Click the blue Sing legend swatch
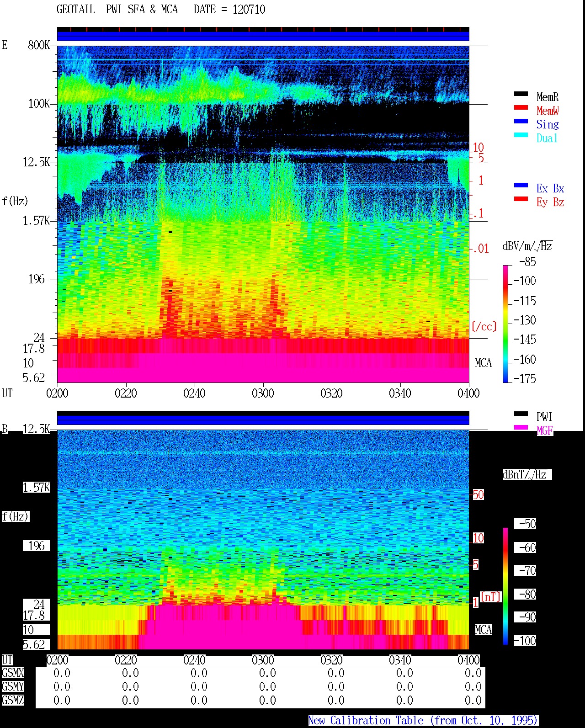585x728 pixels. (521, 121)
